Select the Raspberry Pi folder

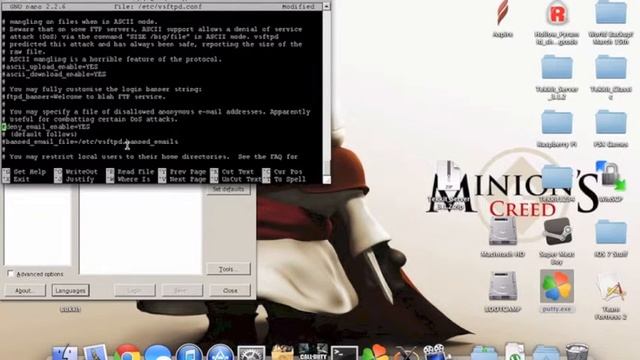point(557,122)
